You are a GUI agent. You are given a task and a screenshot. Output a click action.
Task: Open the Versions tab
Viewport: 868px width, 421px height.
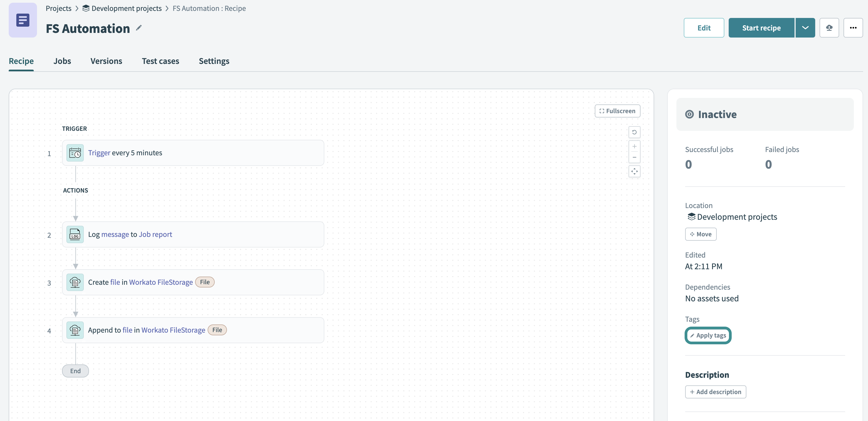pos(106,61)
